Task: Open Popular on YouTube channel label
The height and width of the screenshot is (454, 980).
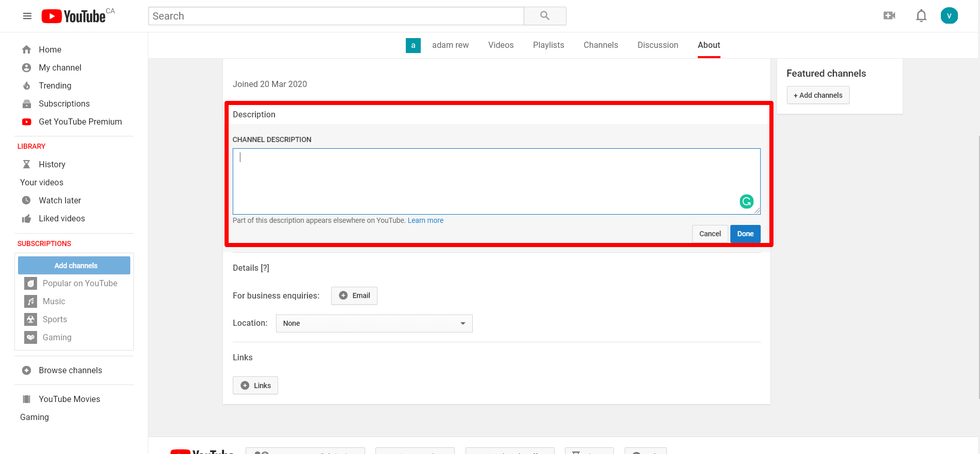Action: [80, 283]
